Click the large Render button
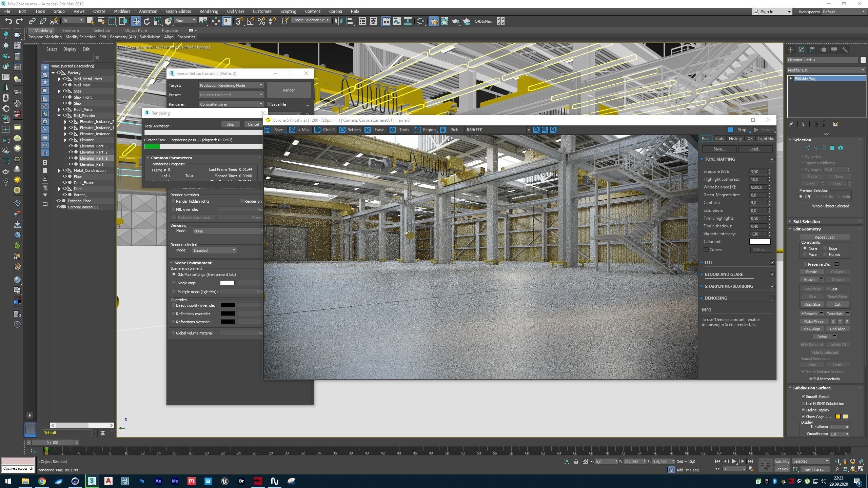The image size is (868, 488). [x=289, y=90]
